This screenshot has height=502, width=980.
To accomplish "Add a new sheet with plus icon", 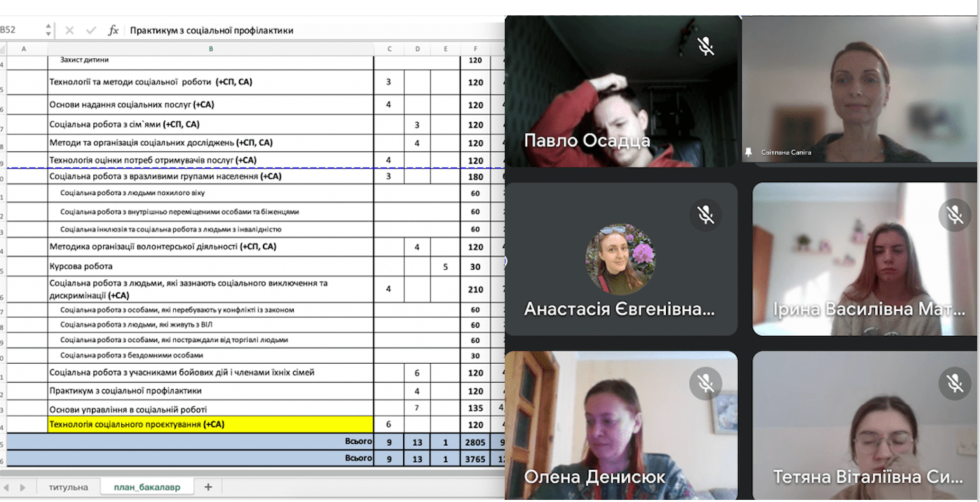I will tap(207, 487).
